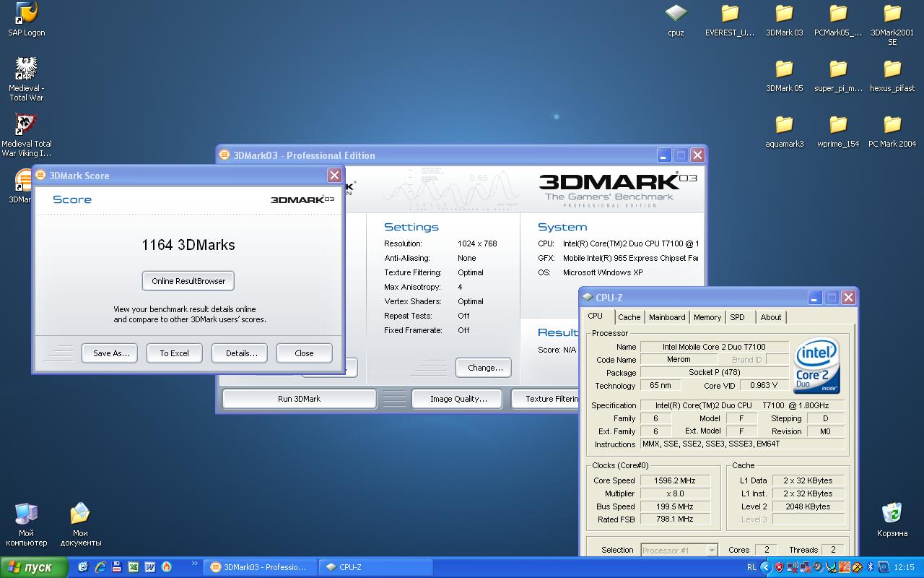The height and width of the screenshot is (578, 924).
Task: Click the Details... button
Action: 241,353
